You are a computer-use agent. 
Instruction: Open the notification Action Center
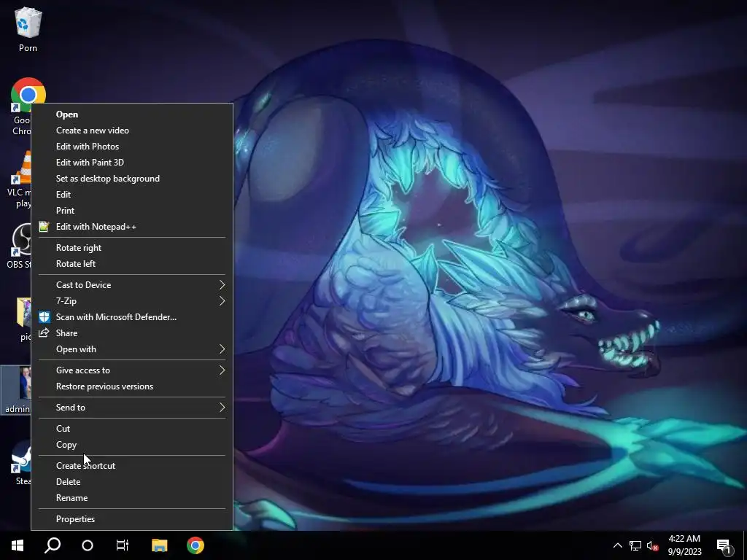point(724,546)
